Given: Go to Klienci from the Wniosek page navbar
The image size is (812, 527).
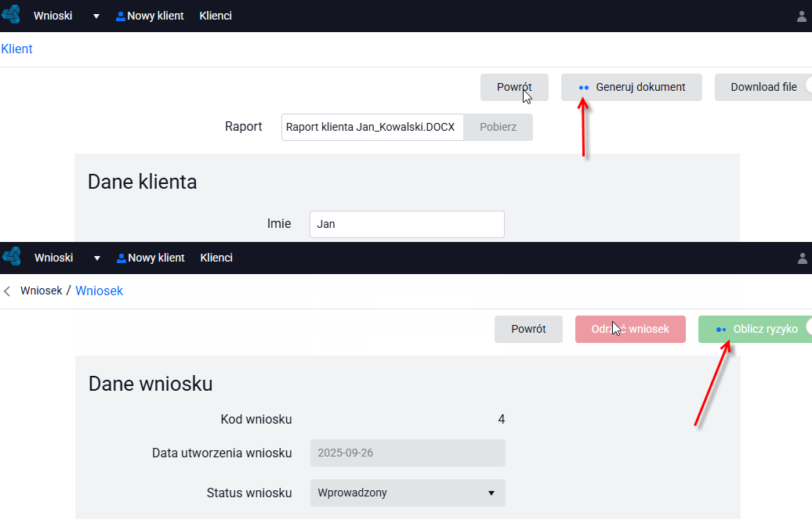Looking at the screenshot, I should tap(216, 258).
